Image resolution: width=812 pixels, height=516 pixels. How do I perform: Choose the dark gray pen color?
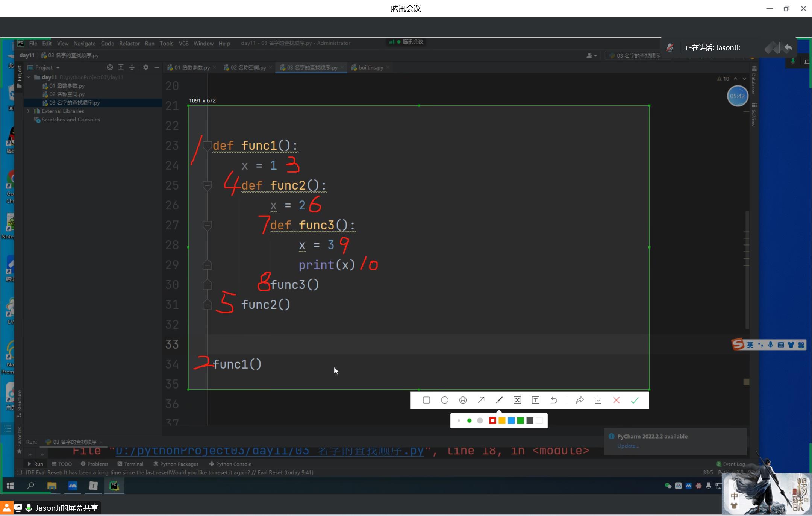[x=530, y=420]
